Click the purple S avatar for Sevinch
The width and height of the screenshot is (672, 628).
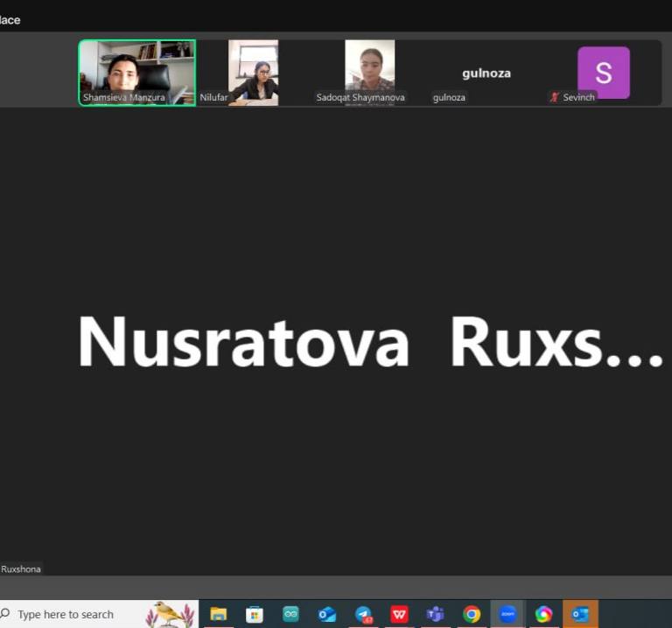(604, 73)
